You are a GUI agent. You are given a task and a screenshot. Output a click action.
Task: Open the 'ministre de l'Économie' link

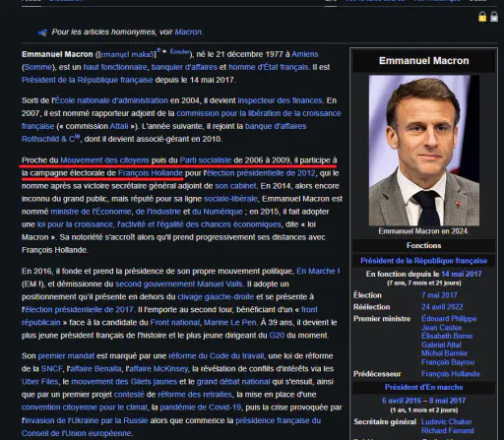pos(91,212)
